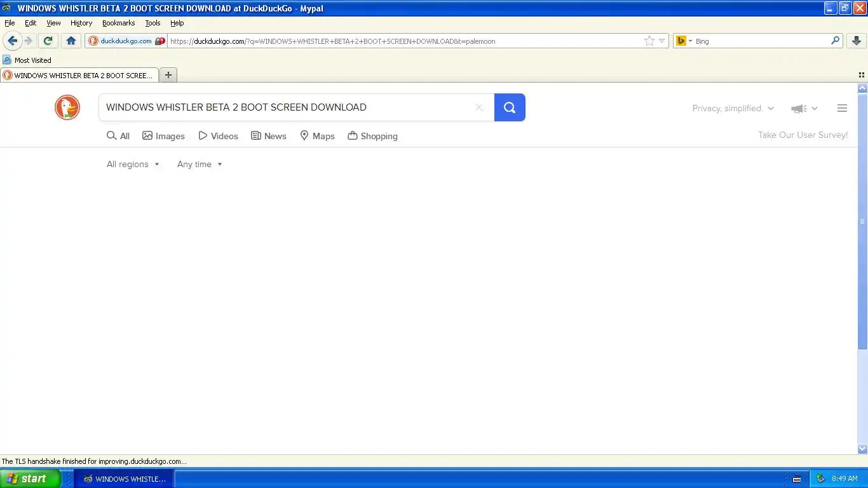
Task: Open the View menu
Action: point(53,23)
